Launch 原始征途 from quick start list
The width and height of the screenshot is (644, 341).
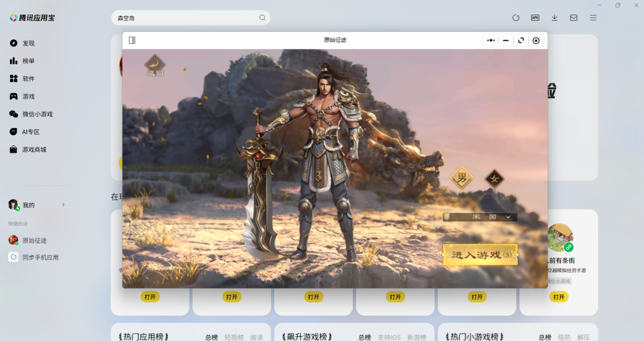coord(34,240)
